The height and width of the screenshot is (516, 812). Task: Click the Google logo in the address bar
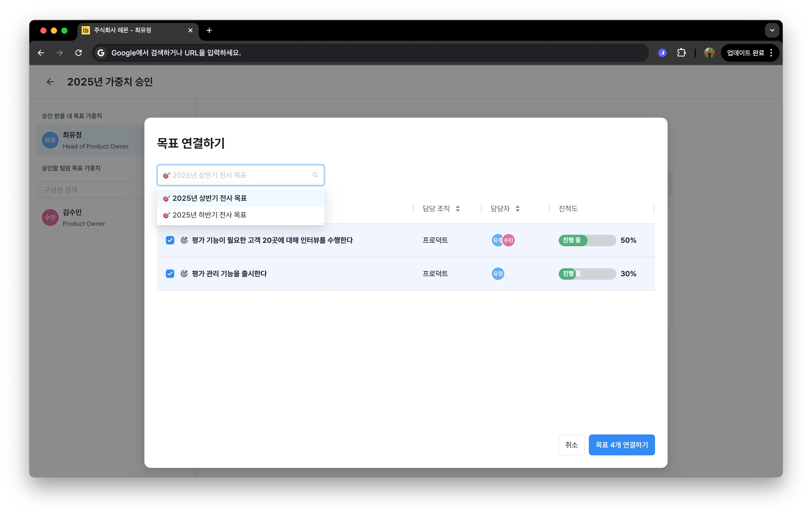(101, 53)
